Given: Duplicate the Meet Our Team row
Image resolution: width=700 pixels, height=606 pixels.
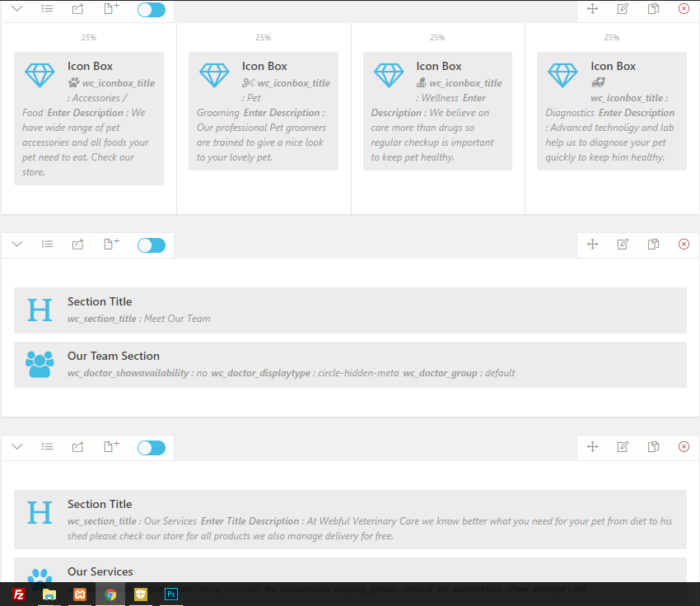Looking at the screenshot, I should tap(653, 245).
